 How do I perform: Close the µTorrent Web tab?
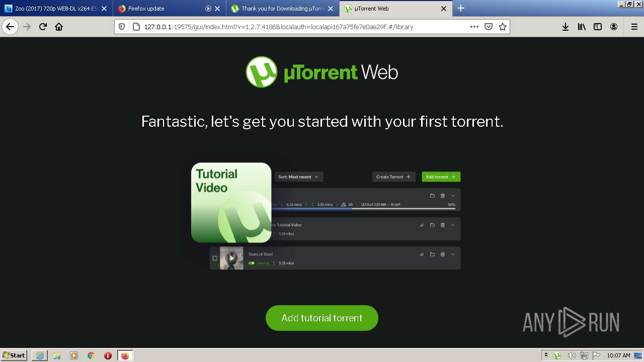coord(444,9)
